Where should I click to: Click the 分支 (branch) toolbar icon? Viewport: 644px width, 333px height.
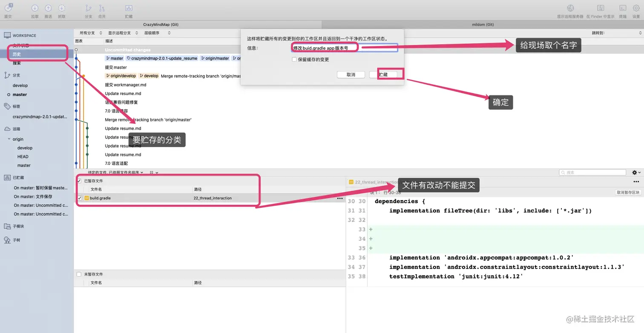(88, 8)
